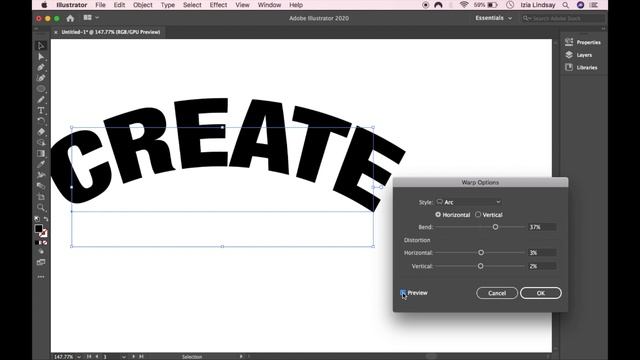Select the Eyedropper tool
The height and width of the screenshot is (360, 640).
click(41, 164)
